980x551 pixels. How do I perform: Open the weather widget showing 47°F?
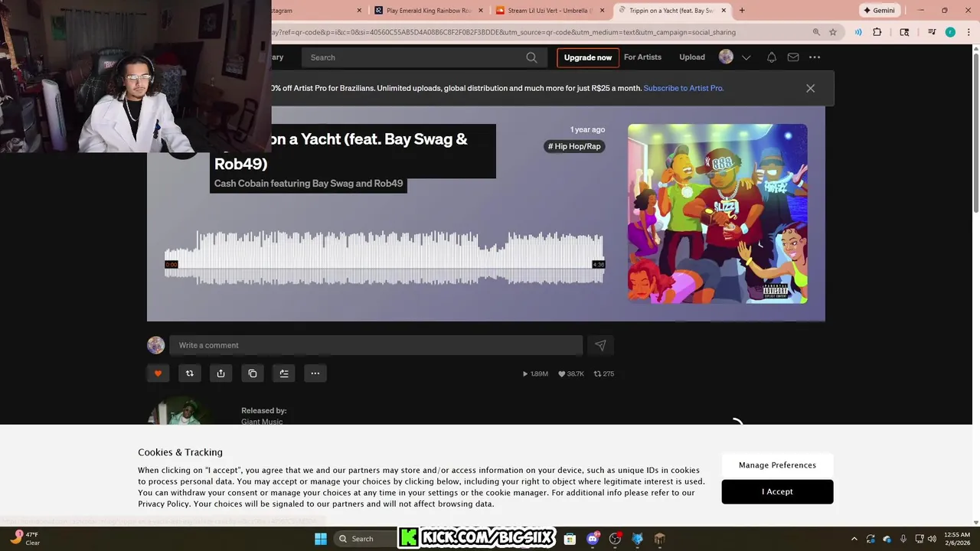click(x=24, y=539)
